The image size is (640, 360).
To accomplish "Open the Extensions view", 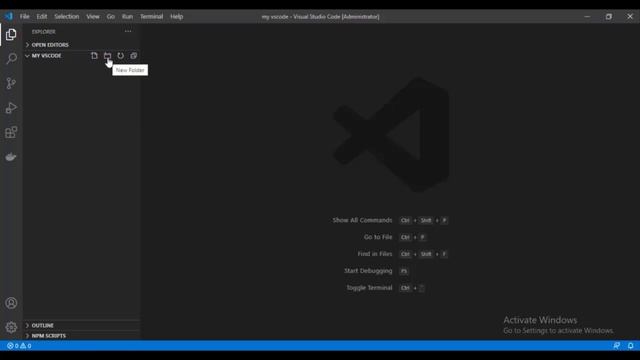I will [11, 132].
